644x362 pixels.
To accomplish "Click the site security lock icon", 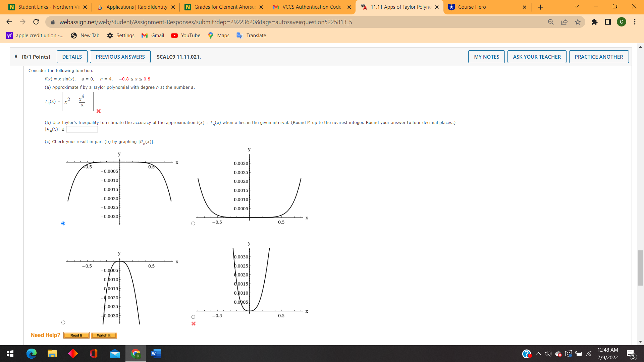I will (53, 22).
